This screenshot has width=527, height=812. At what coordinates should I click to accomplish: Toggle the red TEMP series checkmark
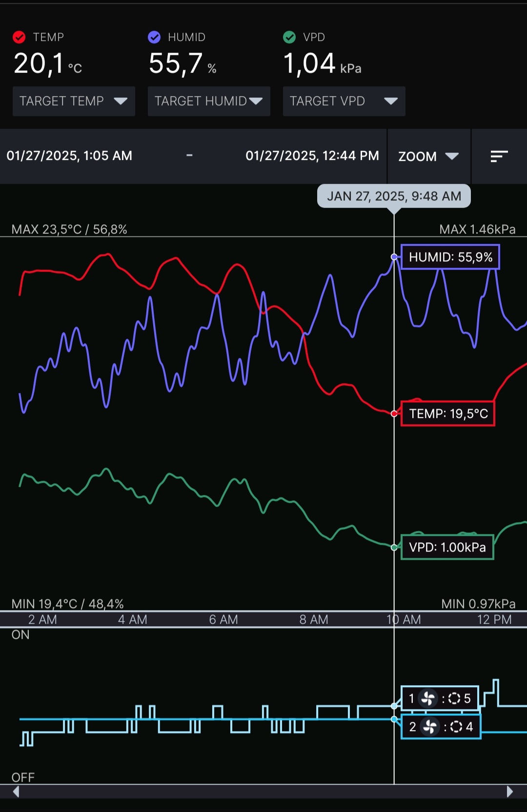pos(19,37)
